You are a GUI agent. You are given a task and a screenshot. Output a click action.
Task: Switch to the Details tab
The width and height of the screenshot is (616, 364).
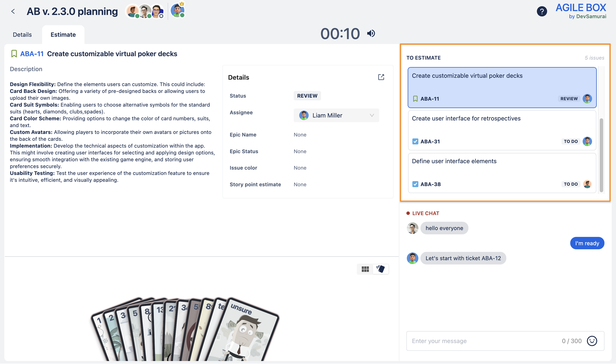point(22,35)
